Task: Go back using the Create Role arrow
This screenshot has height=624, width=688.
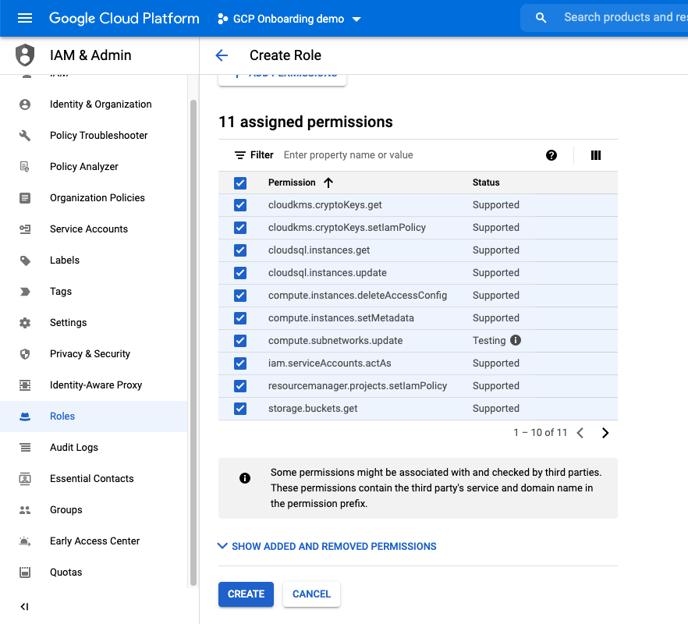Action: tap(222, 55)
